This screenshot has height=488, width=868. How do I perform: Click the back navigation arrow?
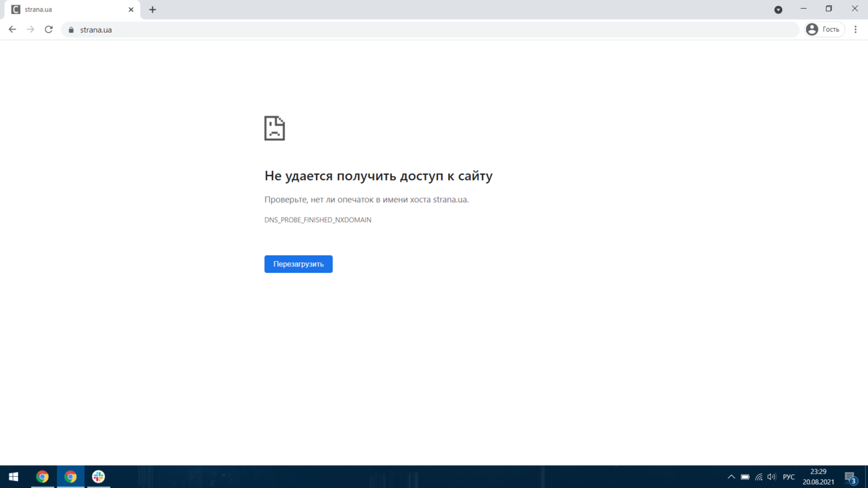pos(12,29)
